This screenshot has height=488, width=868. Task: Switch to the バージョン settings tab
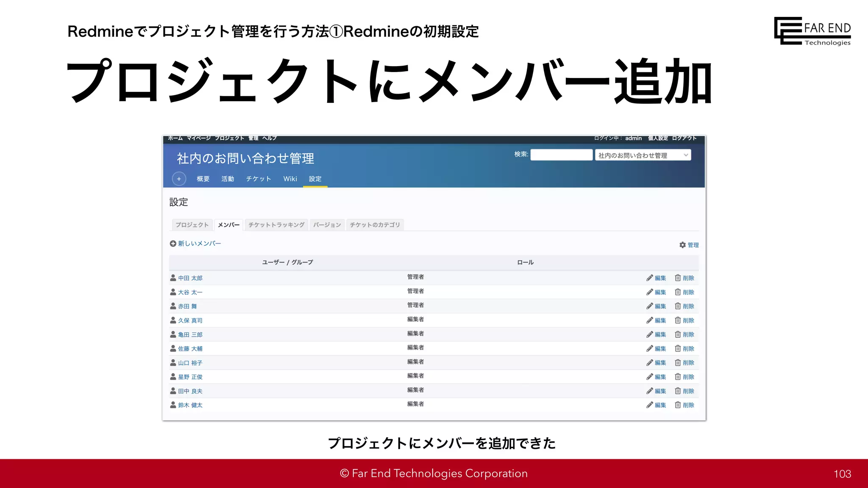(327, 225)
